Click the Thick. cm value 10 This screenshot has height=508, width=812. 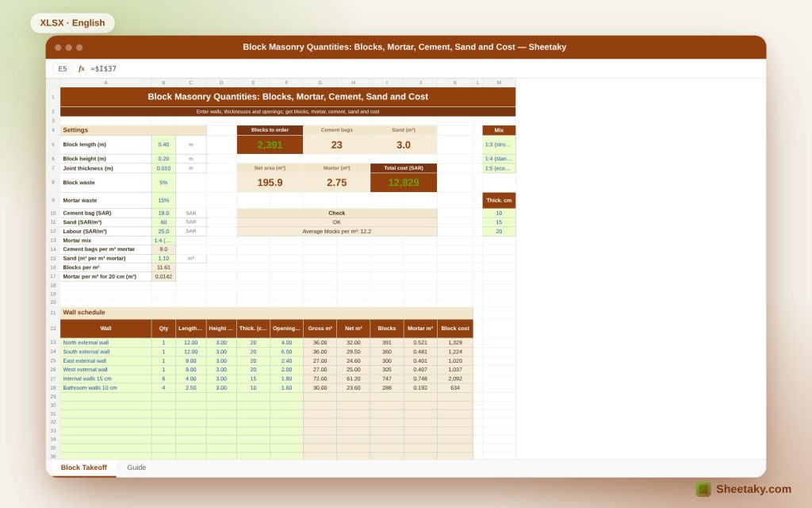click(x=499, y=213)
